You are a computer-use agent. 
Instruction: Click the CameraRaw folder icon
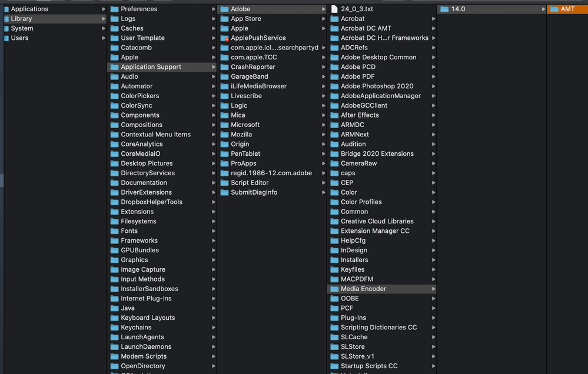coord(334,163)
